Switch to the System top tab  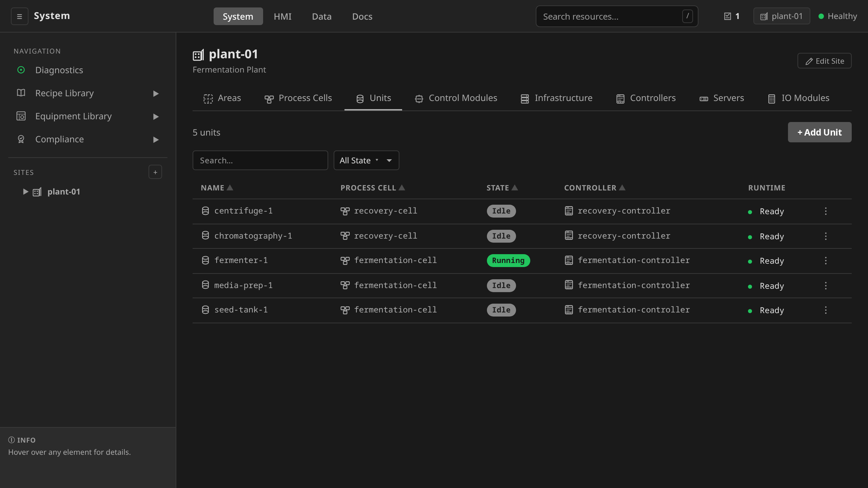(238, 16)
